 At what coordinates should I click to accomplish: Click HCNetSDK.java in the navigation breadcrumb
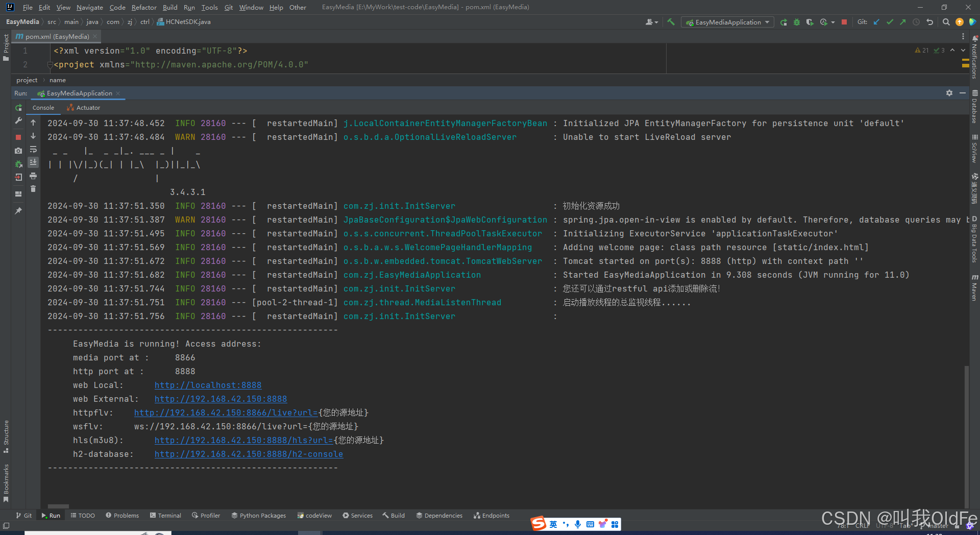pos(184,22)
